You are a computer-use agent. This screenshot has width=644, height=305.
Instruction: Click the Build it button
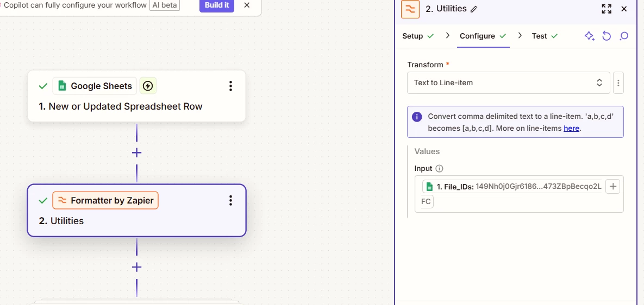(x=217, y=5)
